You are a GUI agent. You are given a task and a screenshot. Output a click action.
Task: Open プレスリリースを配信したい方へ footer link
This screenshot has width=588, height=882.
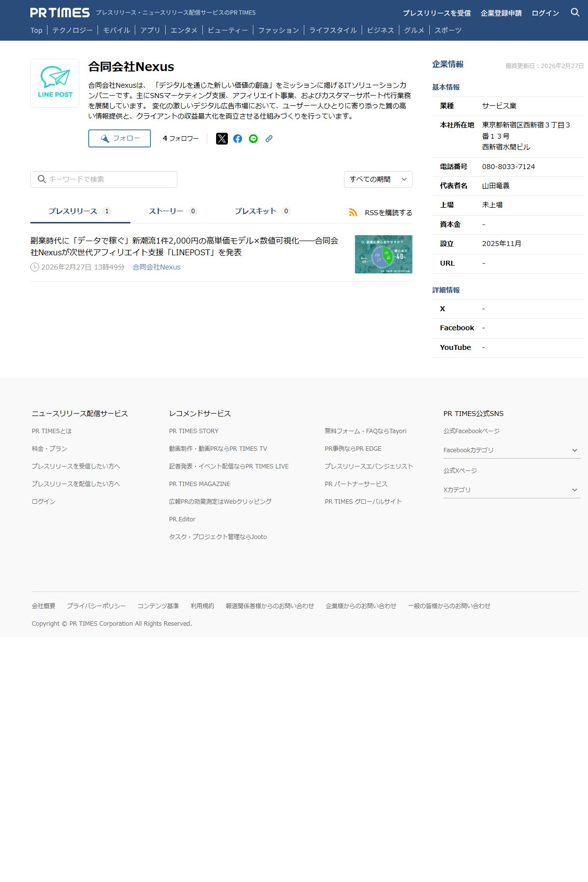[76, 484]
